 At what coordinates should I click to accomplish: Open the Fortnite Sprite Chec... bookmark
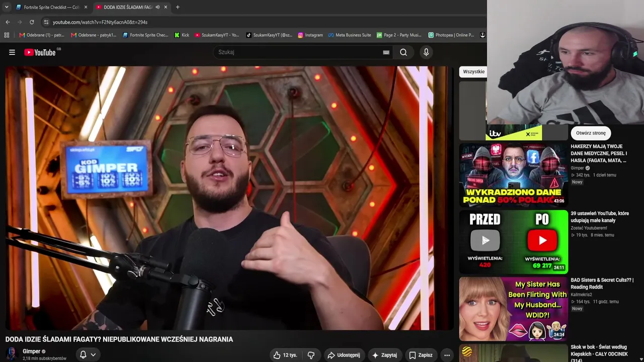(145, 35)
